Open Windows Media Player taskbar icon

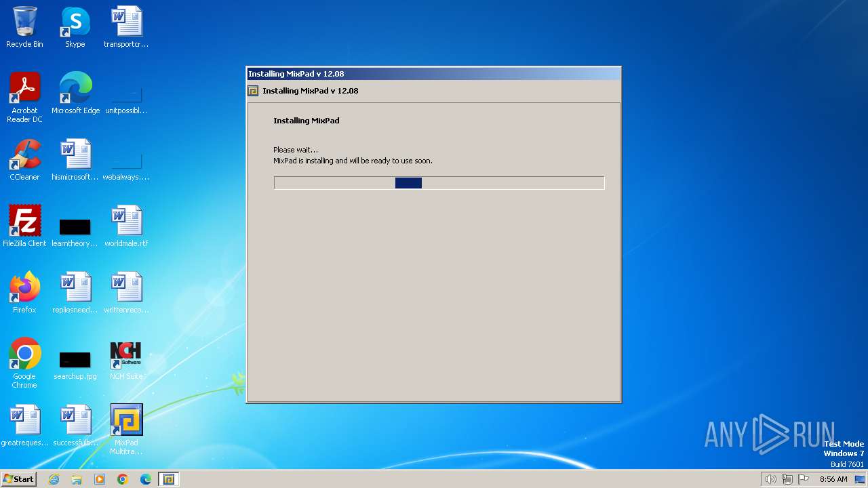[x=100, y=479]
